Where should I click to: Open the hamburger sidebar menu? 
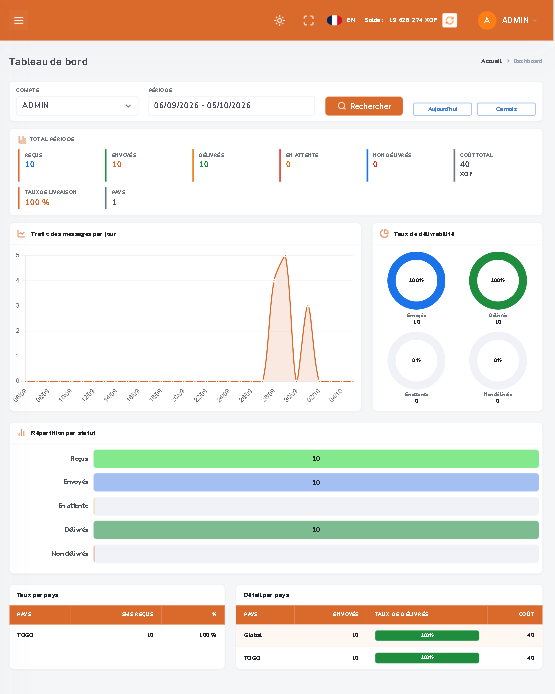[x=19, y=20]
